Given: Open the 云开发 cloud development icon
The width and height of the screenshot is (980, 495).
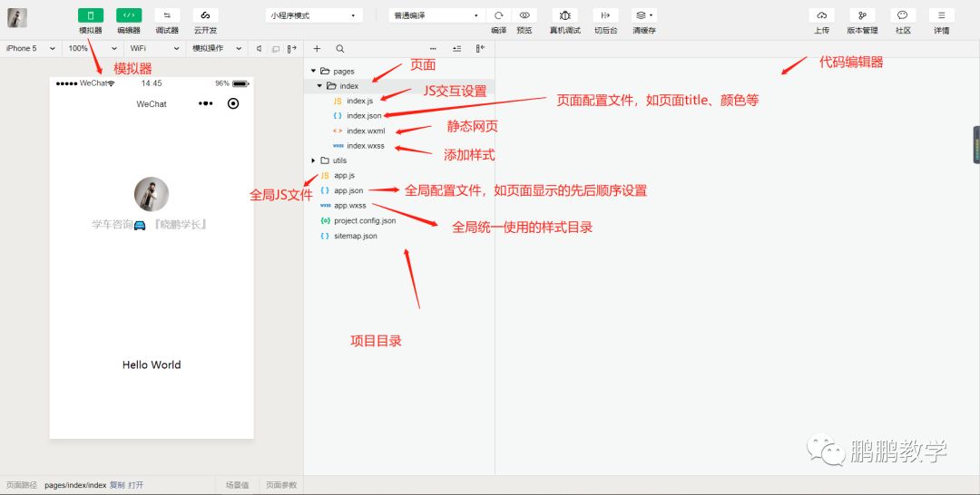Looking at the screenshot, I should tap(205, 15).
